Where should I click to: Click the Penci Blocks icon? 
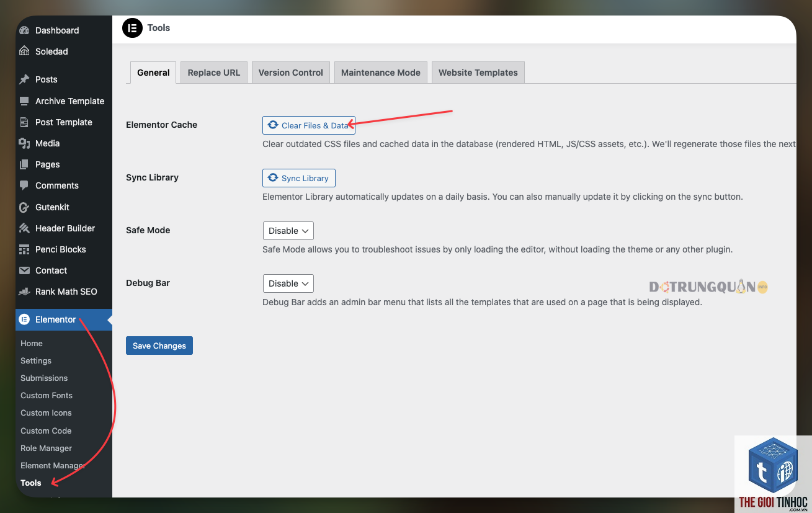(x=24, y=249)
